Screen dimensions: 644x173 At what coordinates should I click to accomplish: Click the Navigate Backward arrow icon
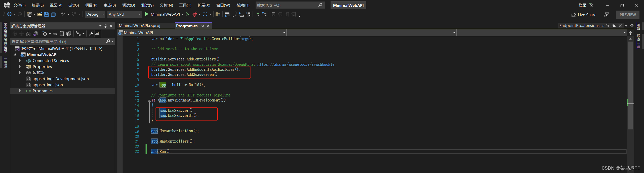(x=9, y=14)
